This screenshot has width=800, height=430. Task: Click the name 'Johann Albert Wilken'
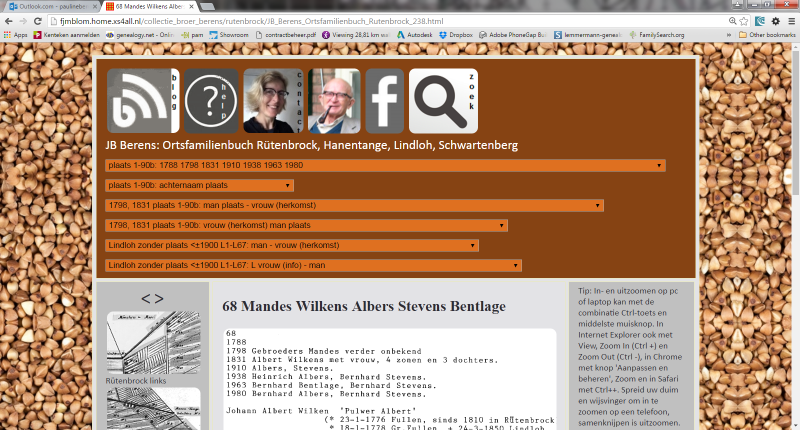click(x=278, y=411)
